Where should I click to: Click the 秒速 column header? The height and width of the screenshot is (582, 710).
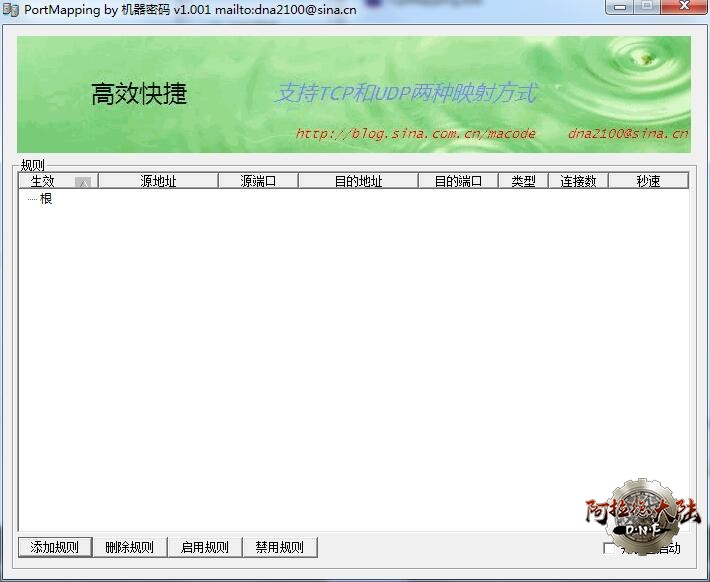click(x=648, y=181)
